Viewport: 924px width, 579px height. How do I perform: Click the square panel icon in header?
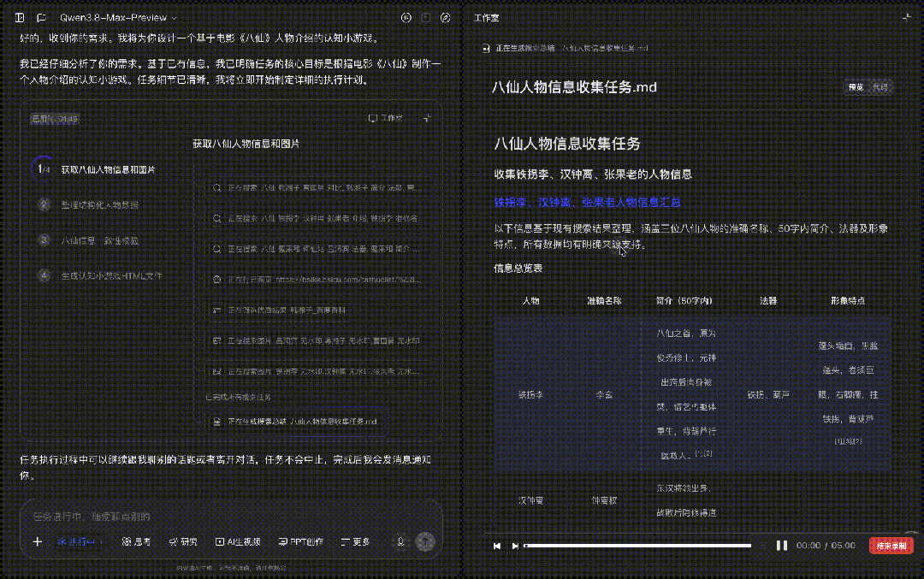425,18
